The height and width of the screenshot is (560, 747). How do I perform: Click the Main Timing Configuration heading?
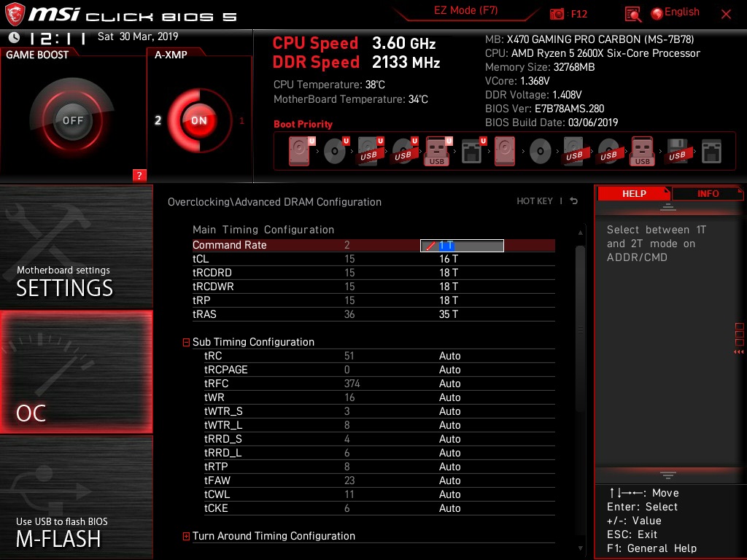(x=263, y=230)
